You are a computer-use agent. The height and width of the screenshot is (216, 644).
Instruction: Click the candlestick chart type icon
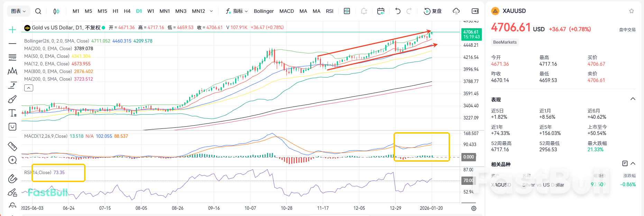pyautogui.click(x=56, y=11)
